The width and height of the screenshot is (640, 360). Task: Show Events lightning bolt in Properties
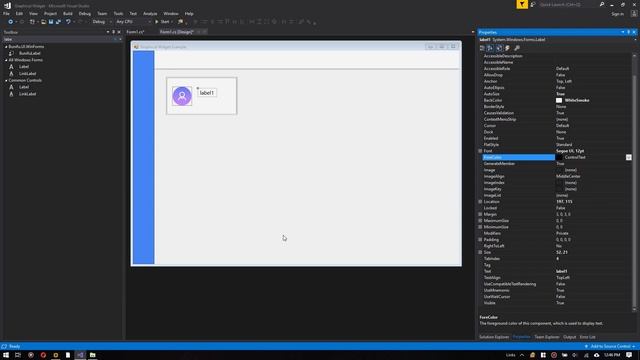click(507, 48)
